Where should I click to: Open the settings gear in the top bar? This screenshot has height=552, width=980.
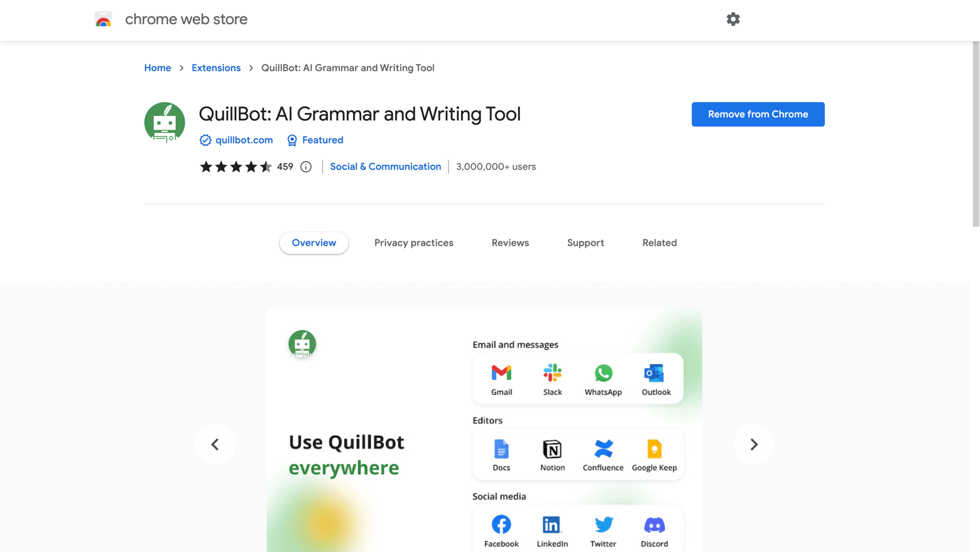point(733,19)
